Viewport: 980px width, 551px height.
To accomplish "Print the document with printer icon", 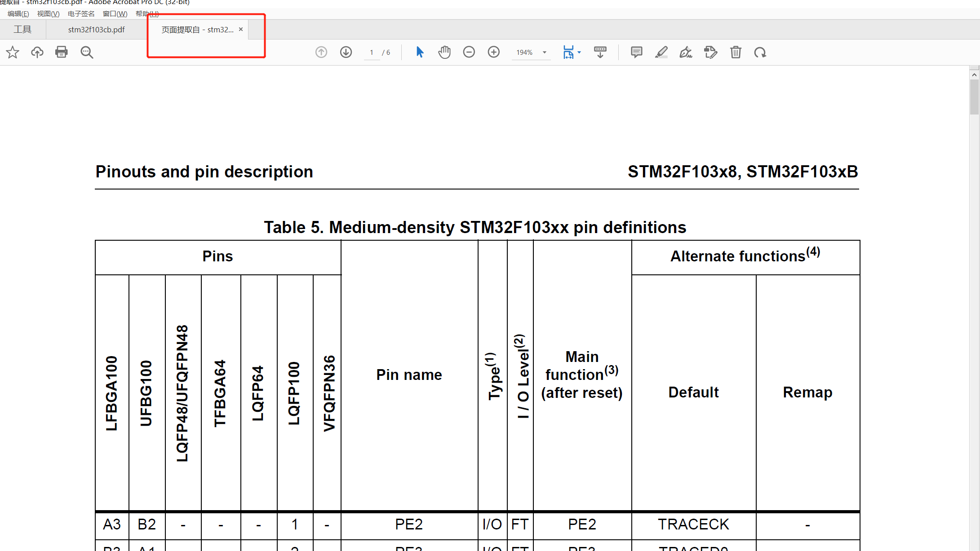I will (62, 53).
